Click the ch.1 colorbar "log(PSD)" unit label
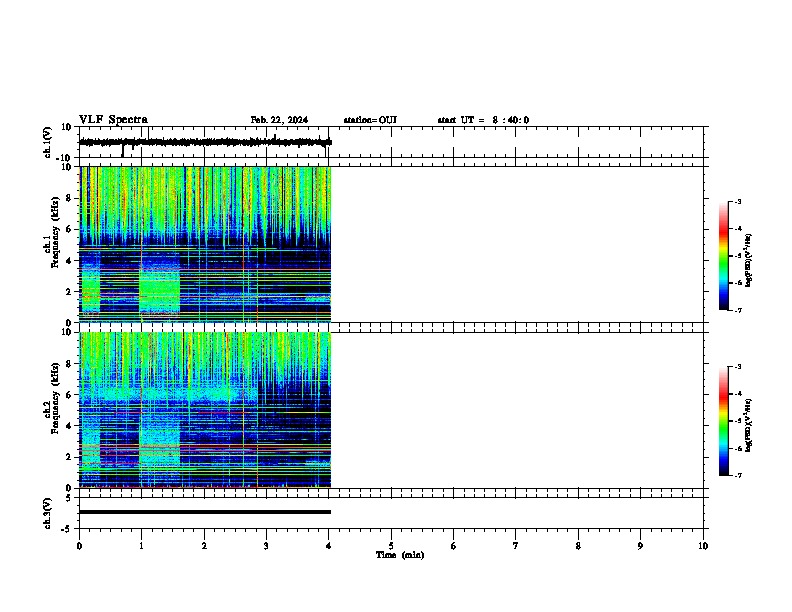This screenshot has width=792, height=612. 749,260
